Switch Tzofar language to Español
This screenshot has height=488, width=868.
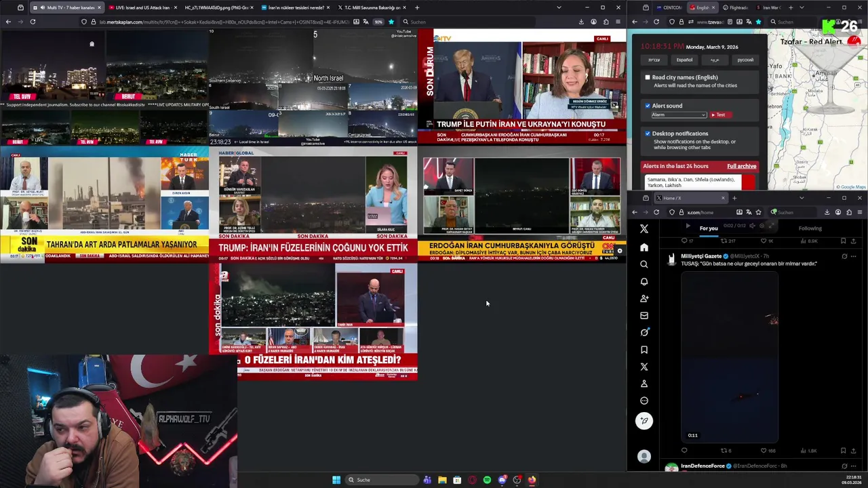684,60
